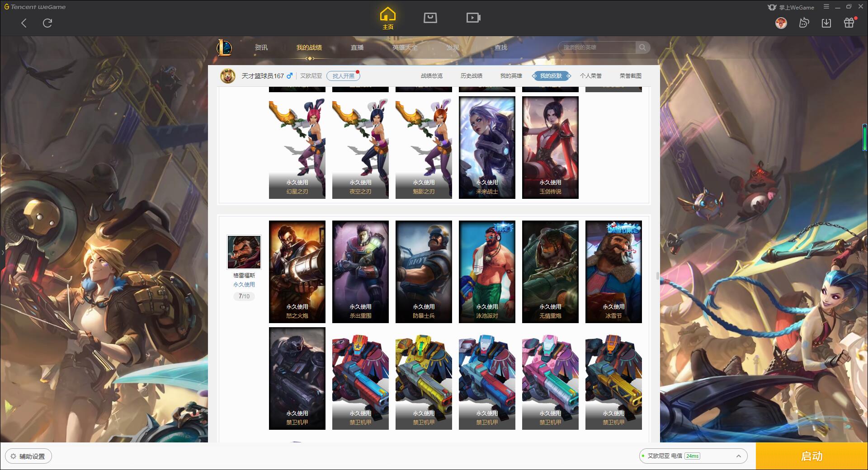The width and height of the screenshot is (868, 470).
Task: Open the dark 禁卫机甲 splash skin card
Action: pyautogui.click(x=297, y=378)
